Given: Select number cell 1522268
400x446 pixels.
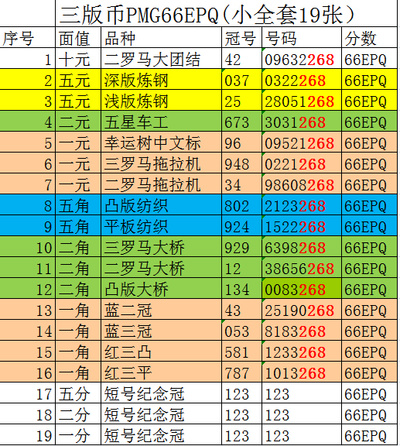Looking at the screenshot, I should 302,226.
